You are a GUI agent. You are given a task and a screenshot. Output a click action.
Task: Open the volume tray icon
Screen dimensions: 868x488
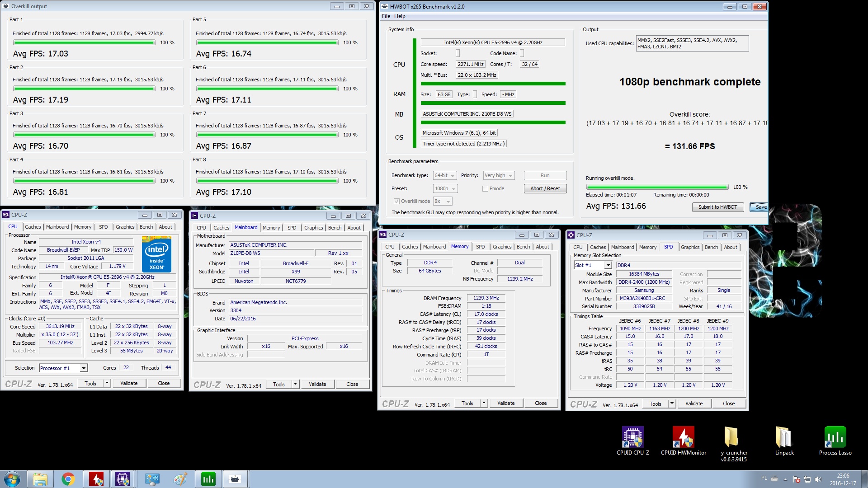(818, 479)
